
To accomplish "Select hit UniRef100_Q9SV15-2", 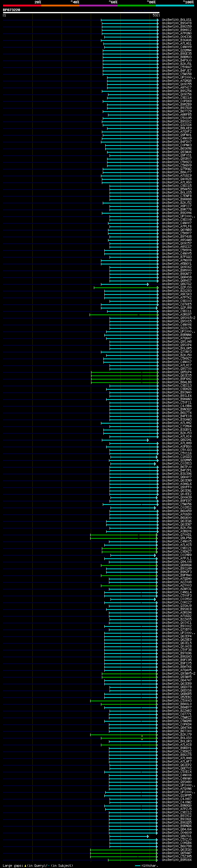I will point(179,318).
